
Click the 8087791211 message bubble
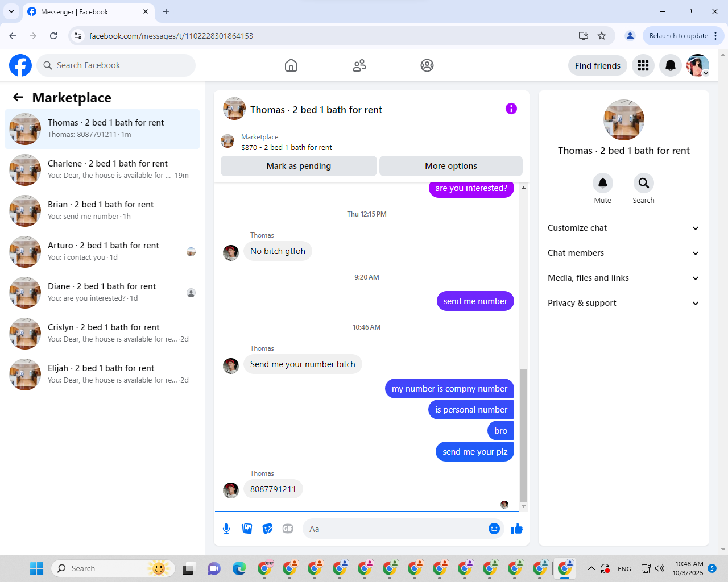[273, 489]
